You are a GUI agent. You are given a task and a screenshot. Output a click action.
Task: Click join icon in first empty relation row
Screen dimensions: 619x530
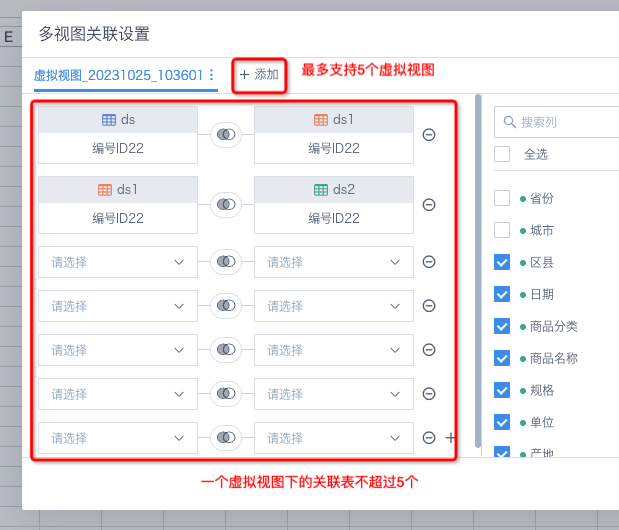tap(226, 262)
